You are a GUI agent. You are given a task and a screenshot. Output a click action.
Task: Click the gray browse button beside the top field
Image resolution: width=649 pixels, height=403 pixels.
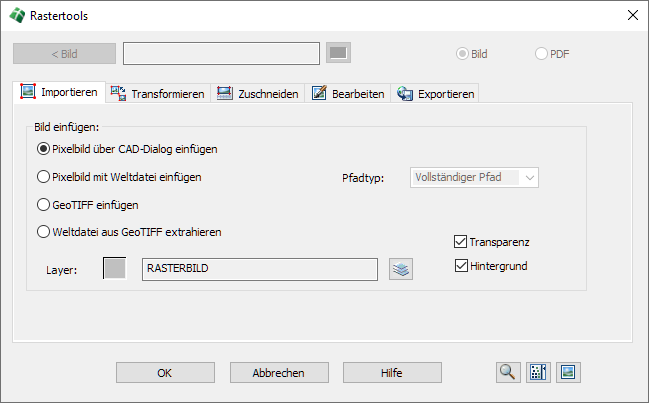(339, 53)
